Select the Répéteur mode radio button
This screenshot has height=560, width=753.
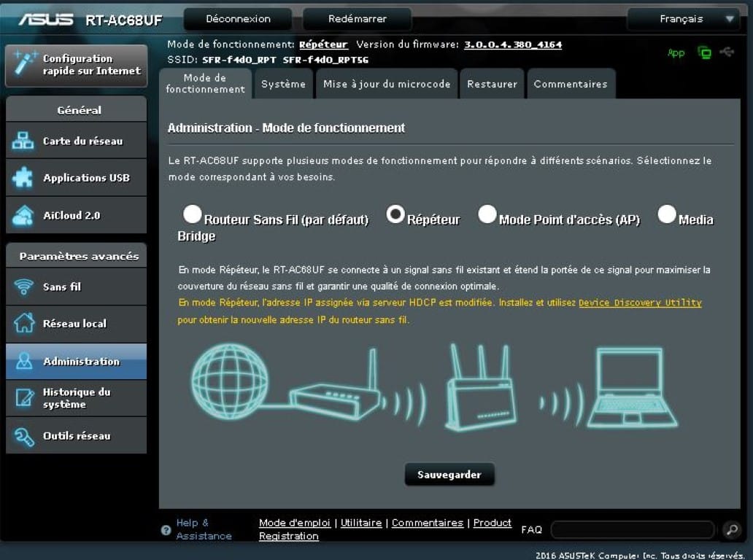coord(395,214)
